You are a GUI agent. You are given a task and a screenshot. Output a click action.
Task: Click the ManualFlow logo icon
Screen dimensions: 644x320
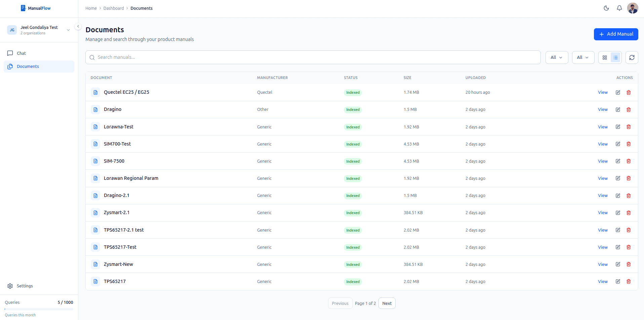[23, 8]
